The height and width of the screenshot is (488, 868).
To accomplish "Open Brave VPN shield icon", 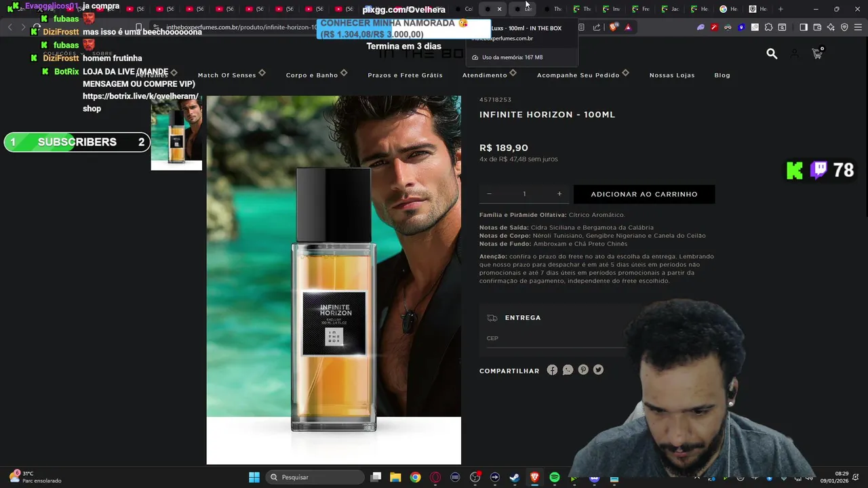I will pyautogui.click(x=844, y=27).
